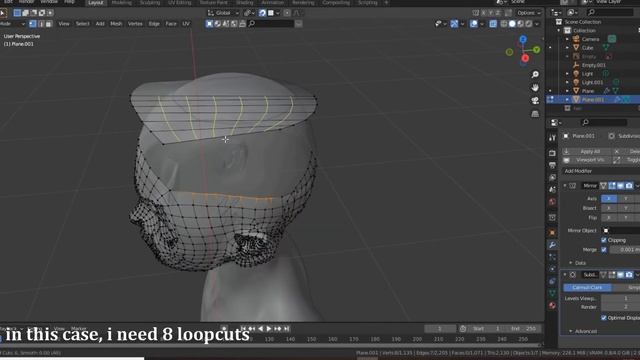
Task: Select vertex select mode icon
Action: tap(33, 24)
